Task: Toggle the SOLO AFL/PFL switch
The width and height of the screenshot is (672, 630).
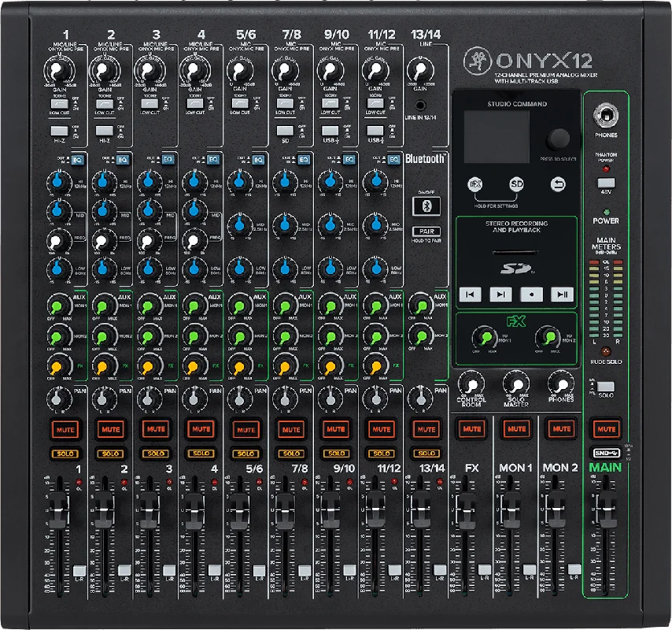Action: (606, 387)
